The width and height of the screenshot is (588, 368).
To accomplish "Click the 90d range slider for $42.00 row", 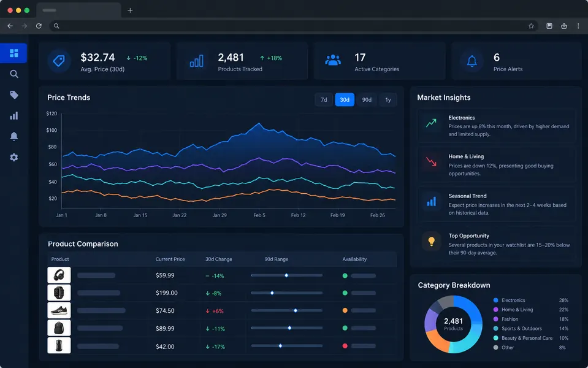I will coord(287,346).
